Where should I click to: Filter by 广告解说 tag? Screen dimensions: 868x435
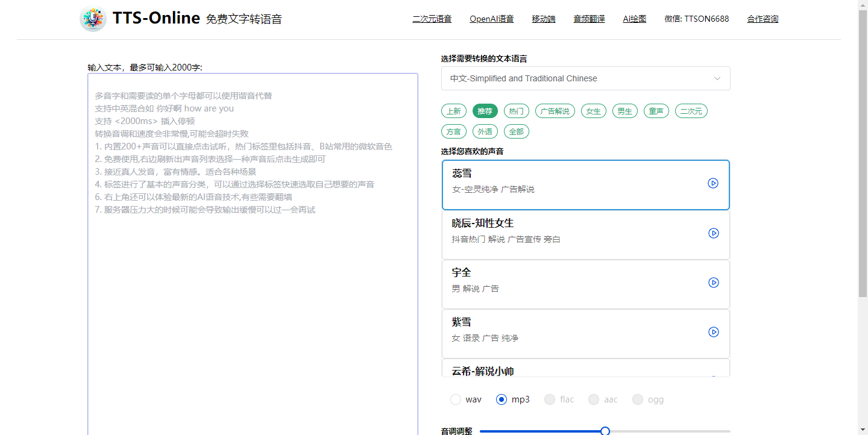tap(555, 111)
